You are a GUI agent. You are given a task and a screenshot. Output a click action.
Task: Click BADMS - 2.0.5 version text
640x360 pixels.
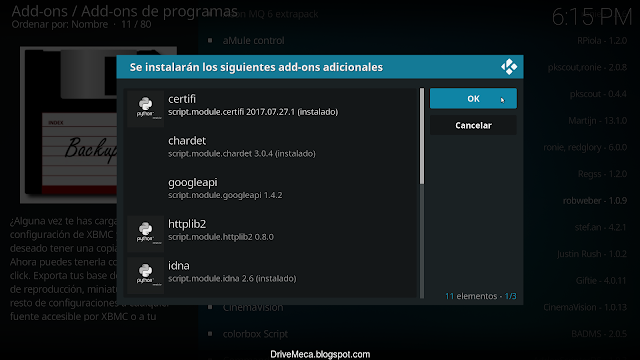599,334
